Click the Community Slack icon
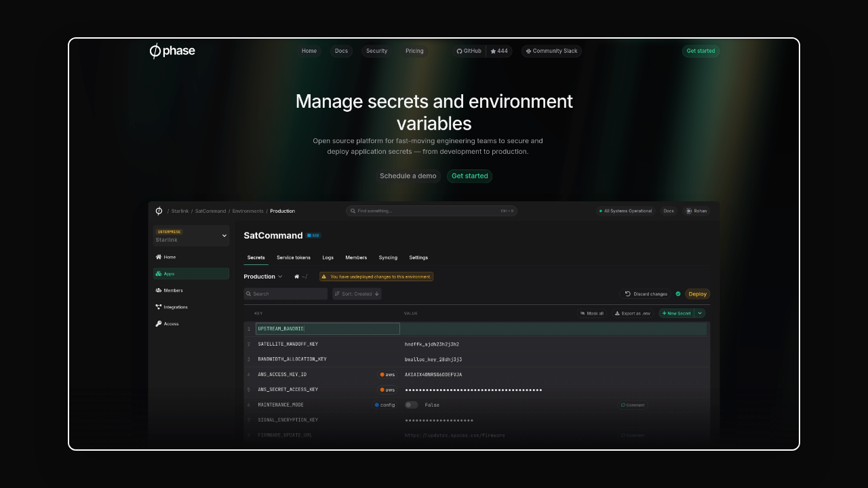 pyautogui.click(x=528, y=51)
